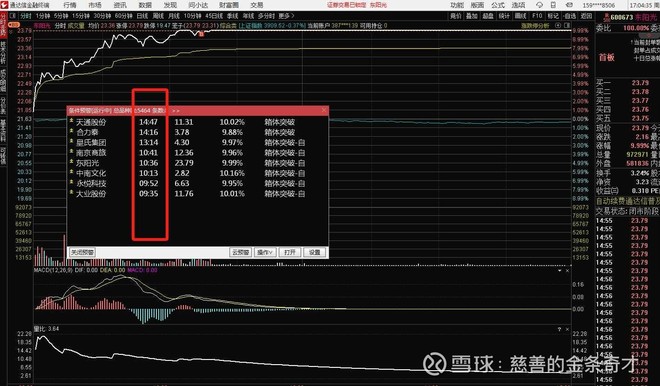The height and width of the screenshot is (386, 660).
Task: Open the 发现 menu
Action: pyautogui.click(x=170, y=5)
